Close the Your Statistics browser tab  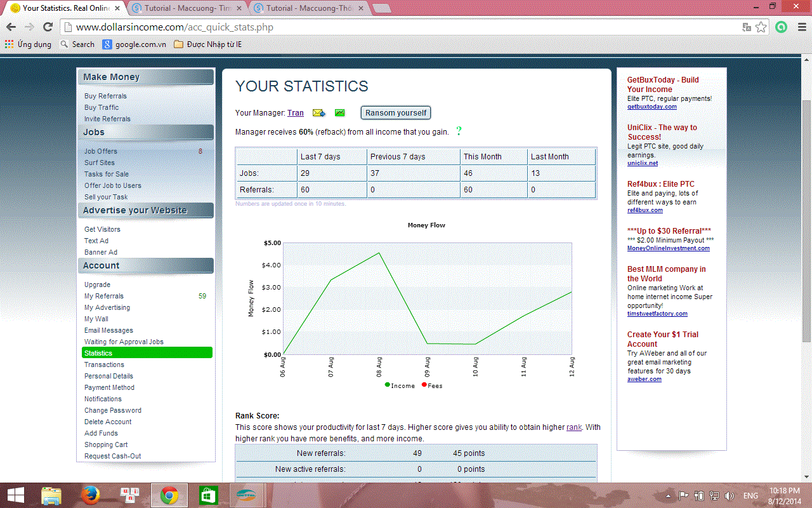(117, 8)
